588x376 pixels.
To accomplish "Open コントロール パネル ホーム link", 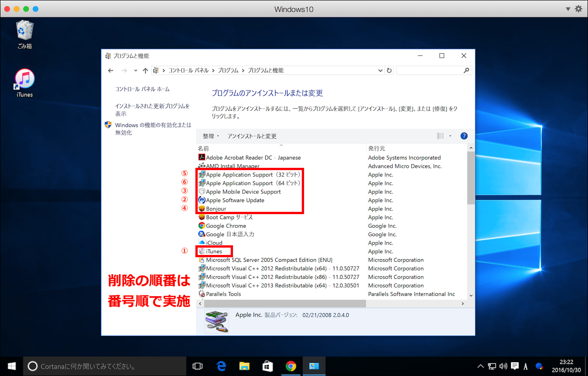I will 142,89.
